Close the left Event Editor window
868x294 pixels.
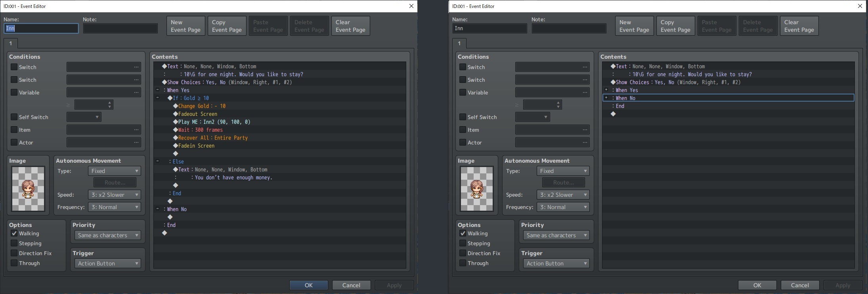click(411, 6)
